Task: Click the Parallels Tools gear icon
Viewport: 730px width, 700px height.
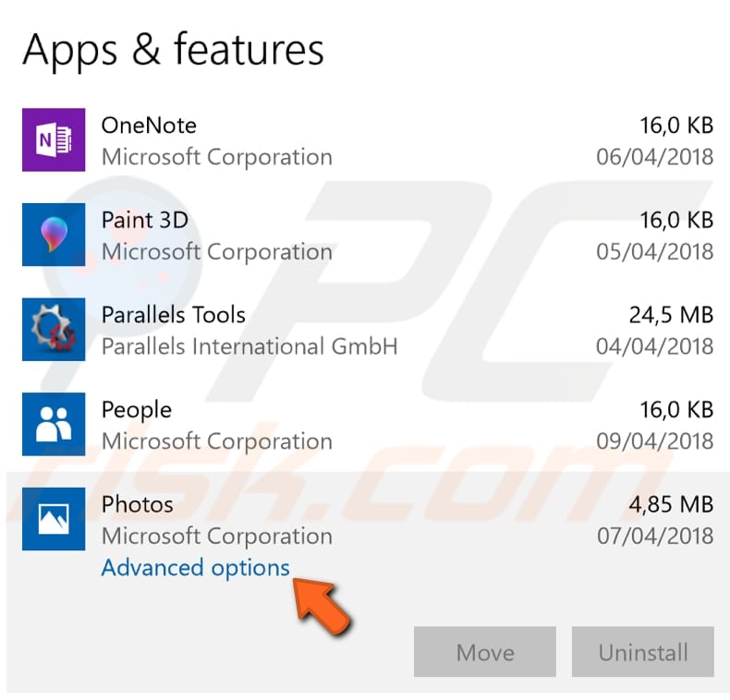Action: pyautogui.click(x=54, y=329)
